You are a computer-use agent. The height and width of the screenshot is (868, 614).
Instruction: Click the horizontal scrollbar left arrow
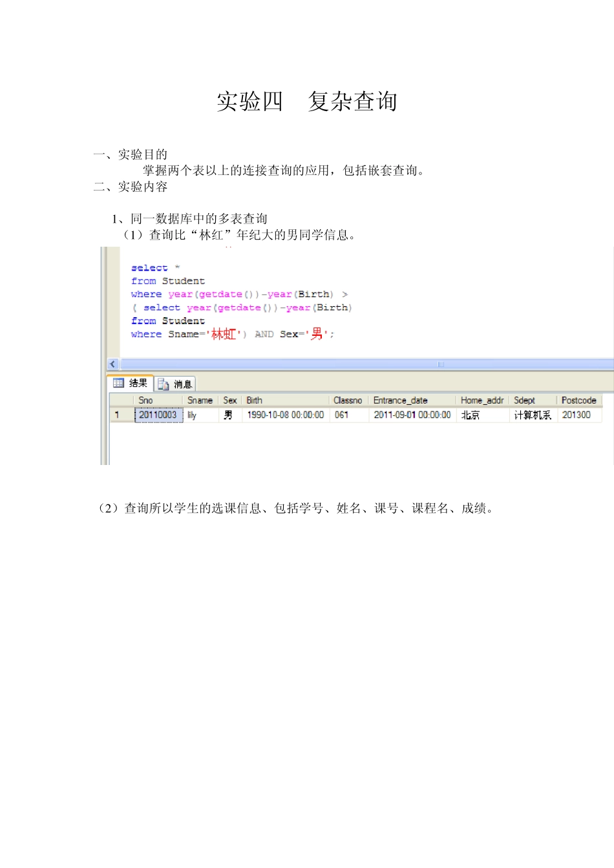click(x=113, y=364)
